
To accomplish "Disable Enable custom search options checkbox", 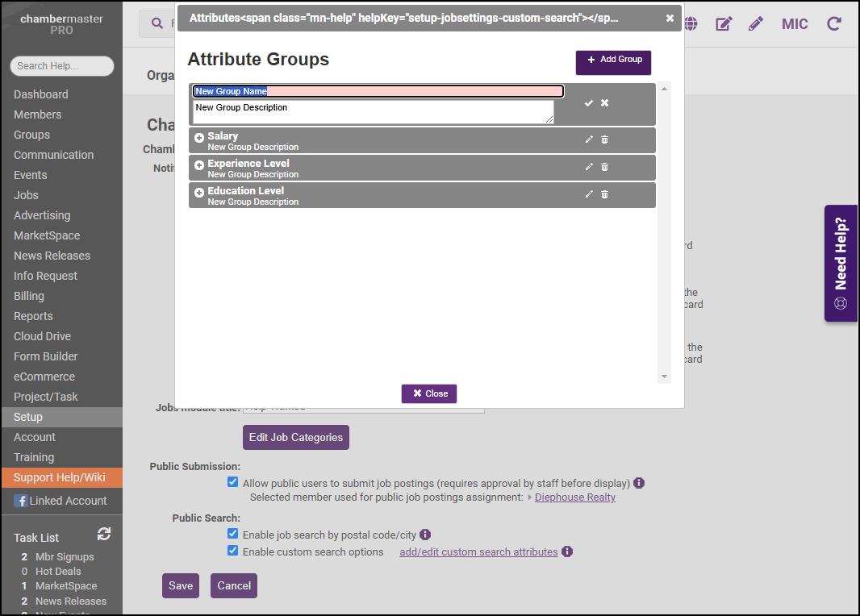I will point(233,551).
